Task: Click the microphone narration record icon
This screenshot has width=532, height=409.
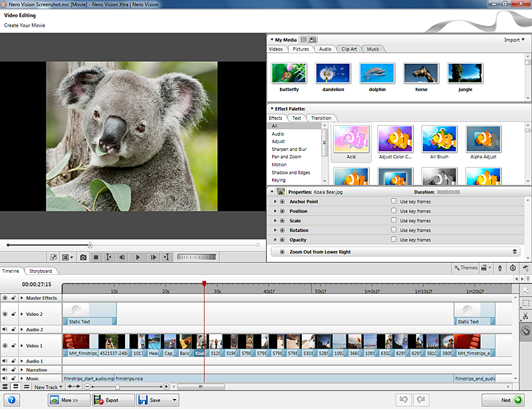Action: pos(500,268)
